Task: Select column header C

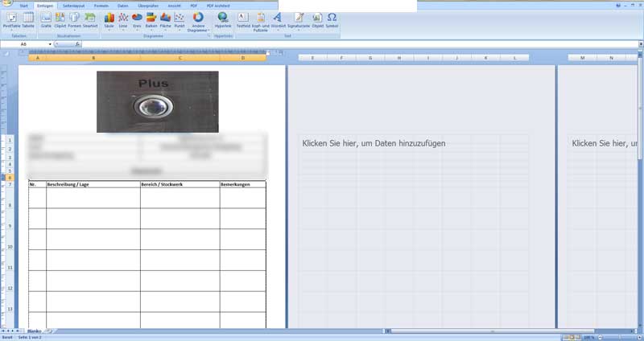Action: [x=180, y=58]
